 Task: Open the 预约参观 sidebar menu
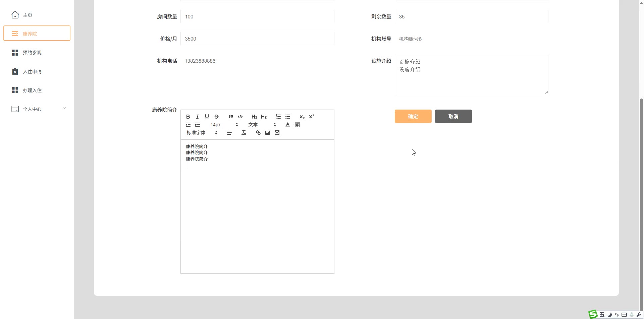(x=32, y=53)
